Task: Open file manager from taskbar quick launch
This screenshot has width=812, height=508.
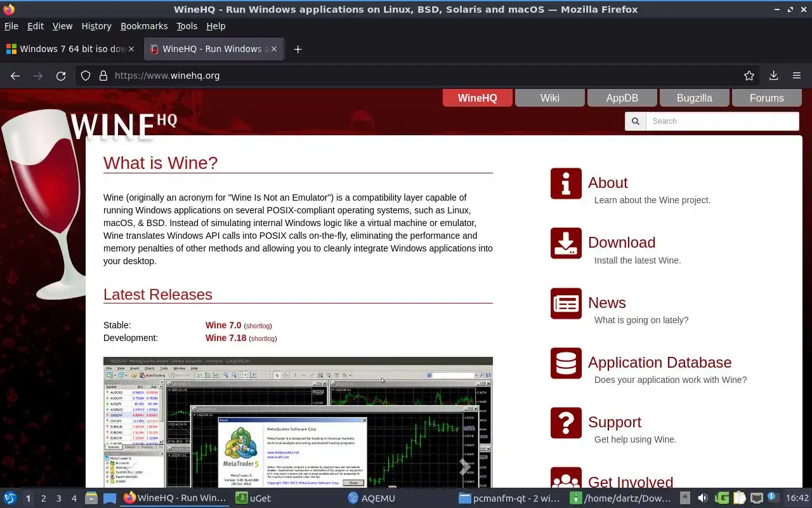Action: tap(91, 498)
